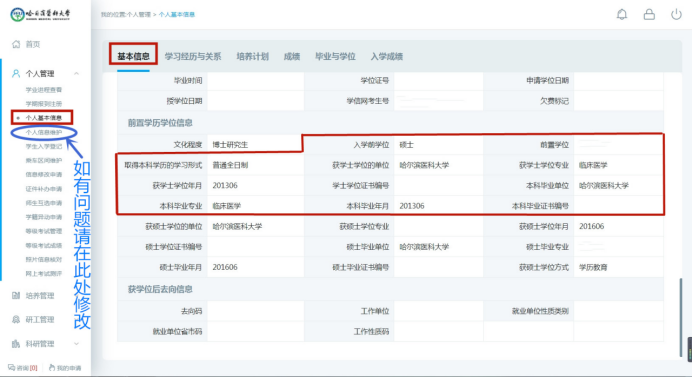Go to 首页 in sidebar
The height and width of the screenshot is (377, 693).
pos(33,44)
